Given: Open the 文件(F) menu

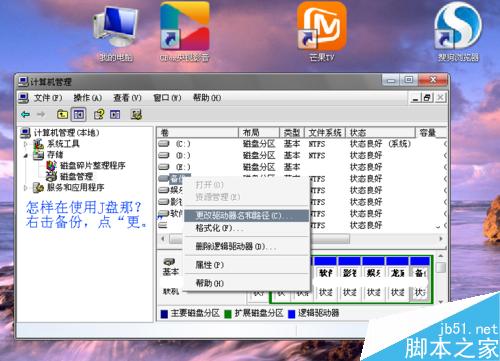Looking at the screenshot, I should (x=48, y=98).
